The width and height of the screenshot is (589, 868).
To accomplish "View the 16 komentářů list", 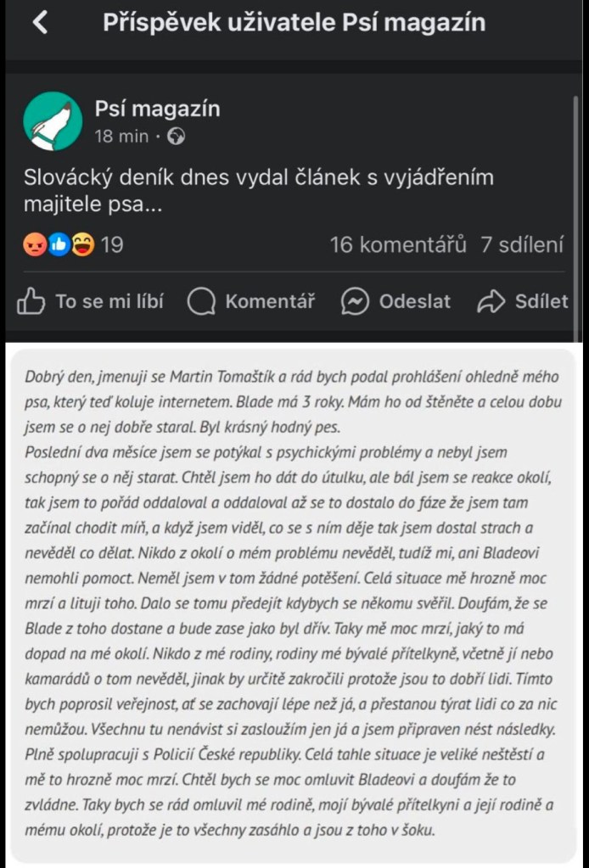I will pos(398,245).
